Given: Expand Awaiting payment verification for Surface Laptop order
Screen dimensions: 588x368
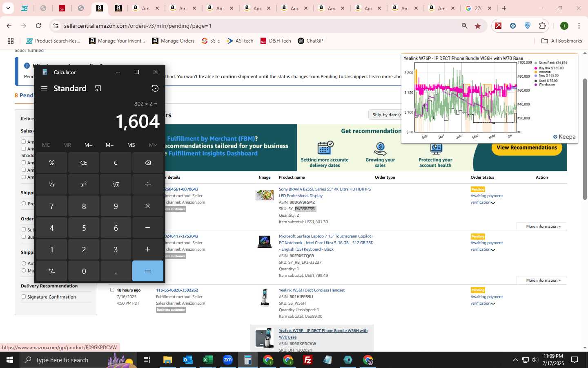Looking at the screenshot, I should click(x=493, y=250).
